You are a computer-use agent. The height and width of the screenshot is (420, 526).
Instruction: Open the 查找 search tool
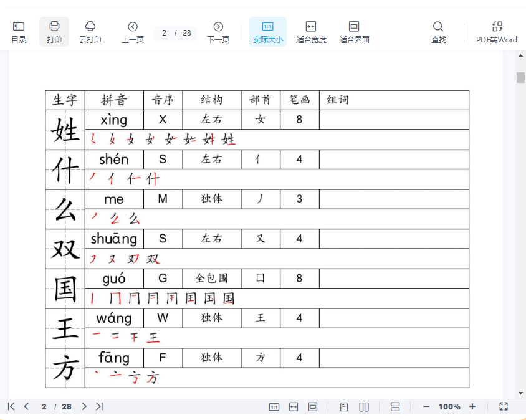pos(438,32)
